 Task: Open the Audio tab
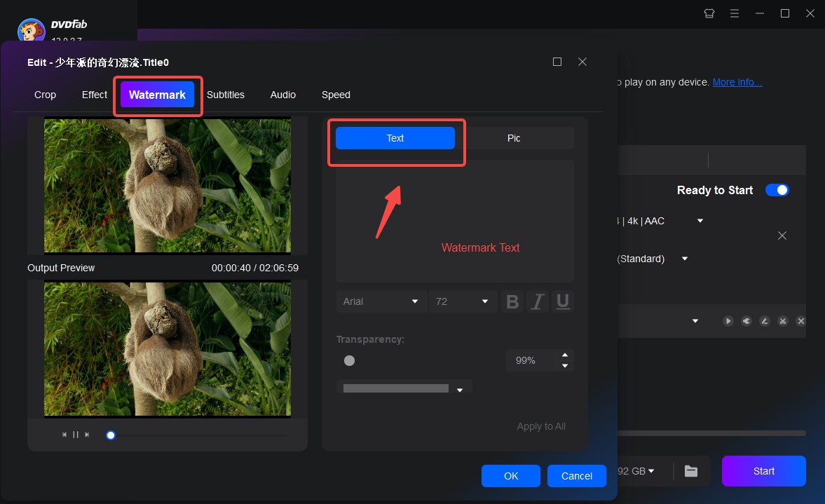click(283, 95)
